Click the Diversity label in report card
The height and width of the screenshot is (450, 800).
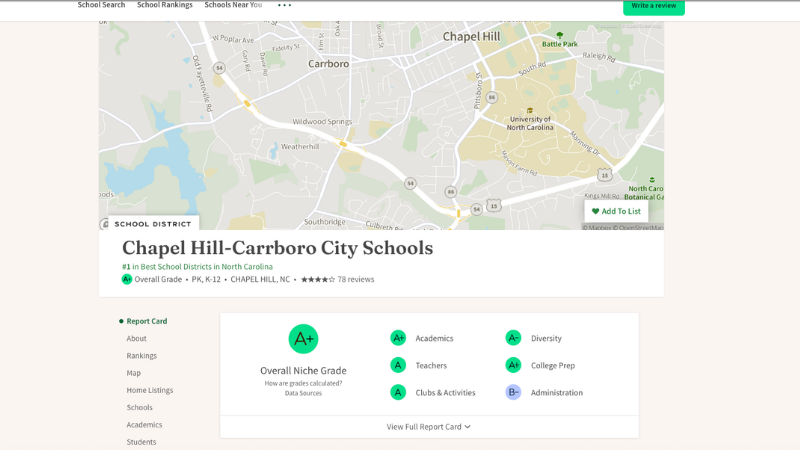pyautogui.click(x=546, y=338)
